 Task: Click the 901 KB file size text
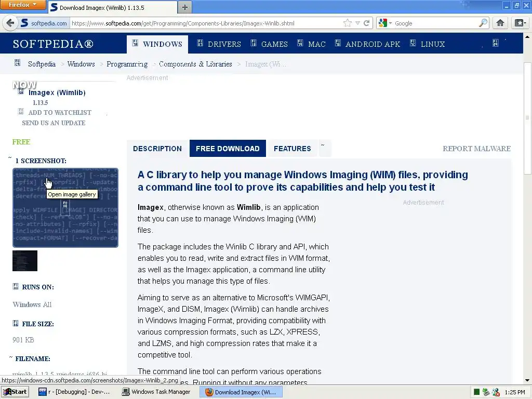pyautogui.click(x=23, y=340)
